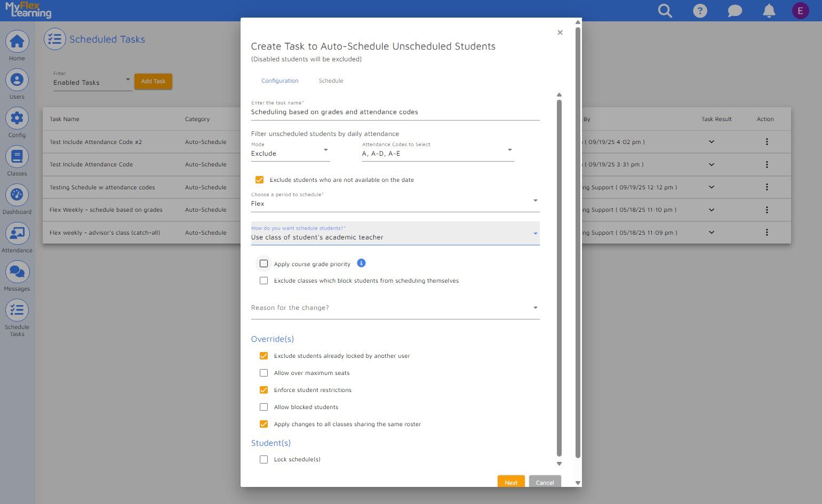Click the Next button
822x504 pixels.
click(x=511, y=482)
